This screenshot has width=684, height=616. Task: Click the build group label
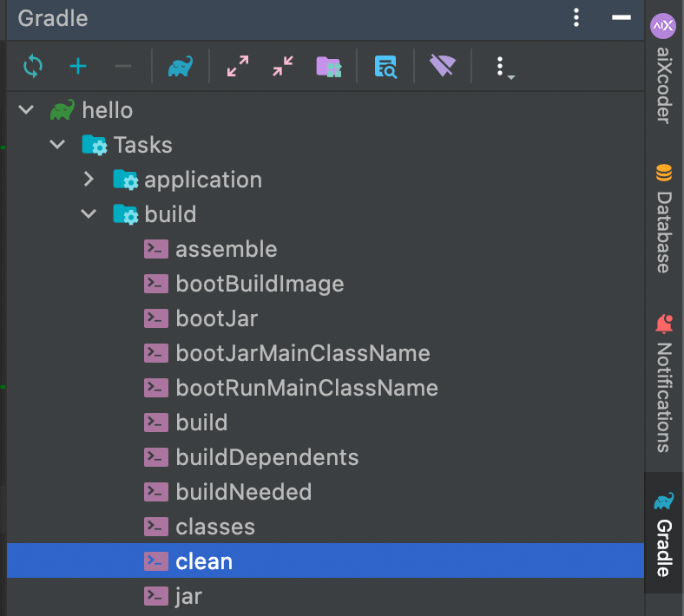point(170,214)
